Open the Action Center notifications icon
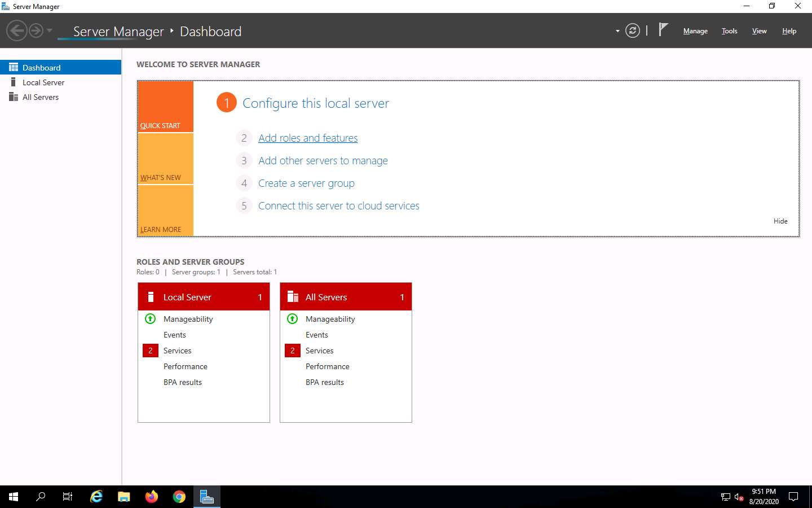 click(793, 497)
